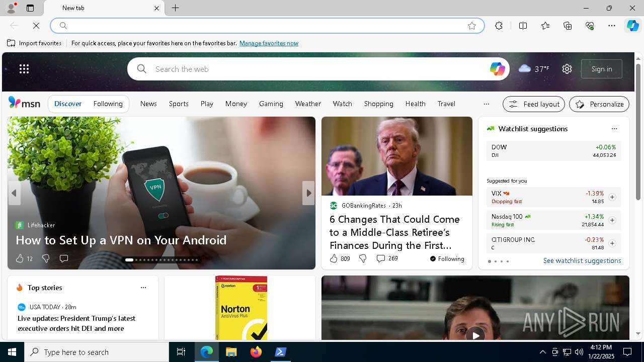The image size is (644, 362).
Task: Open the Copilot sidebar icon
Action: (x=632, y=26)
